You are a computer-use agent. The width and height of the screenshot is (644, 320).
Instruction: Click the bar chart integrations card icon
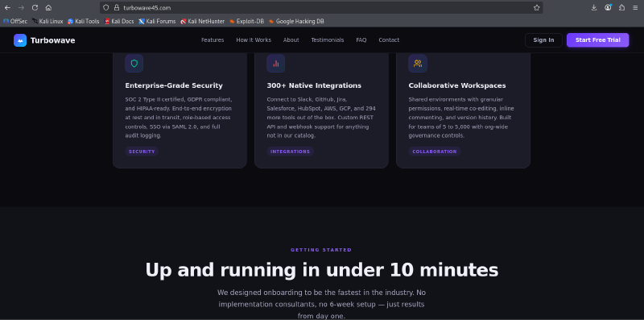(275, 64)
